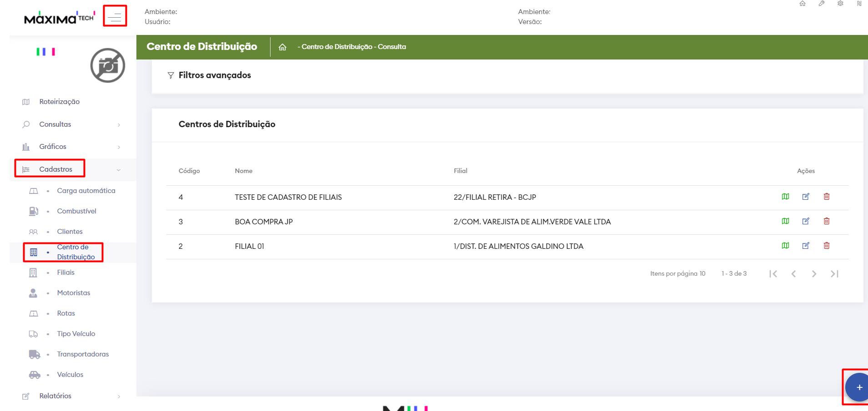Image resolution: width=868 pixels, height=411 pixels.
Task: Open Rotas under Cadastros
Action: pos(66,313)
